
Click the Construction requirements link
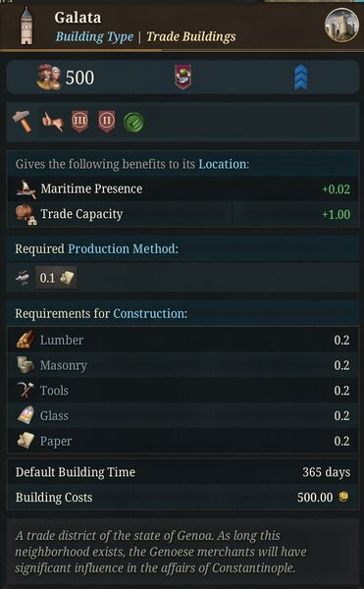(x=148, y=313)
